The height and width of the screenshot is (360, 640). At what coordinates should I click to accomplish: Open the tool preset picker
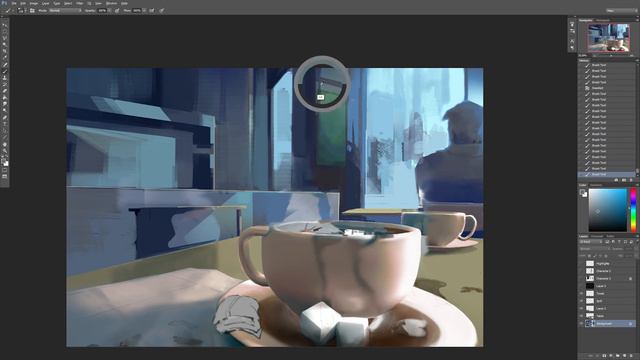click(x=9, y=10)
